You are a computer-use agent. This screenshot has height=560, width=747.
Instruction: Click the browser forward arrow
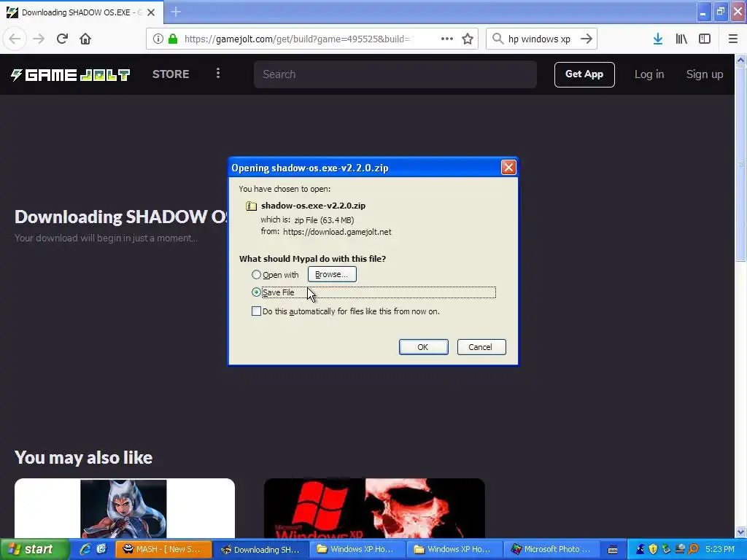click(39, 39)
